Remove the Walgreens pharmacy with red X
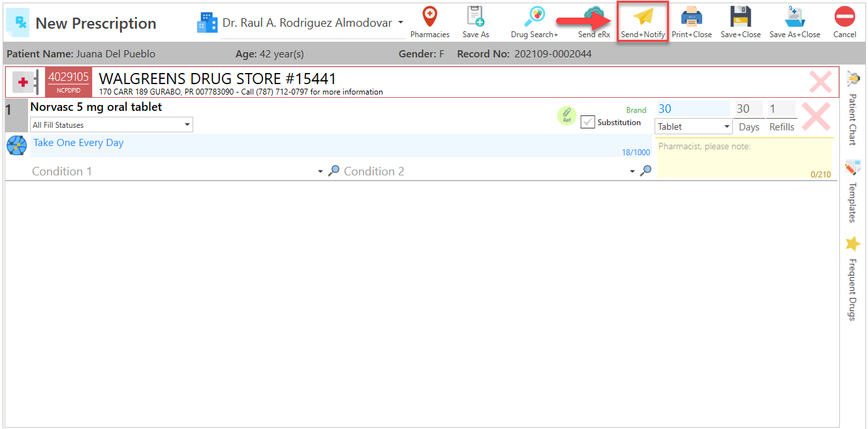 tap(820, 81)
